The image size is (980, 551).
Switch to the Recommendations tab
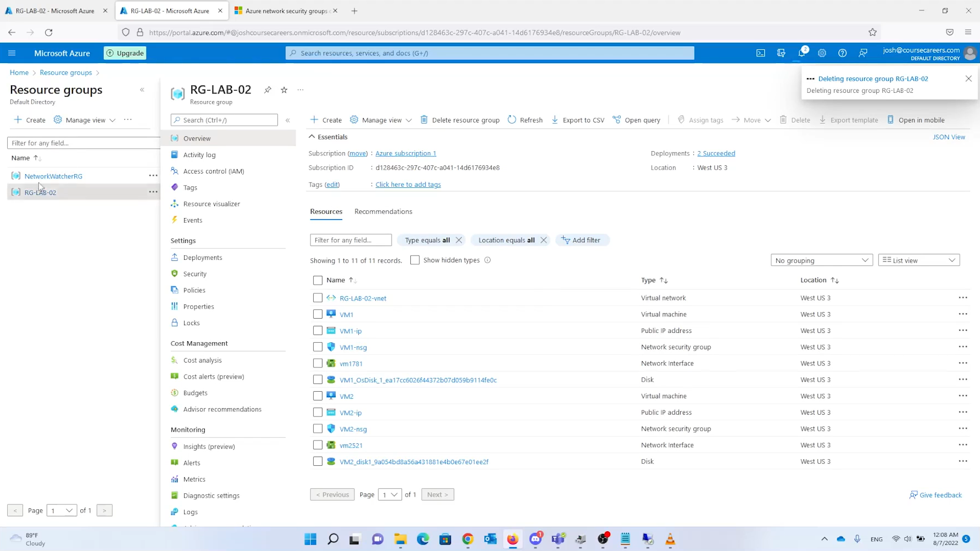383,212
